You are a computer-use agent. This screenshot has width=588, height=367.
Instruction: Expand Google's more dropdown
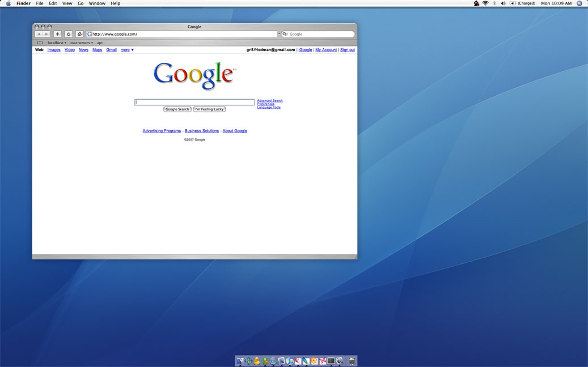[x=127, y=50]
